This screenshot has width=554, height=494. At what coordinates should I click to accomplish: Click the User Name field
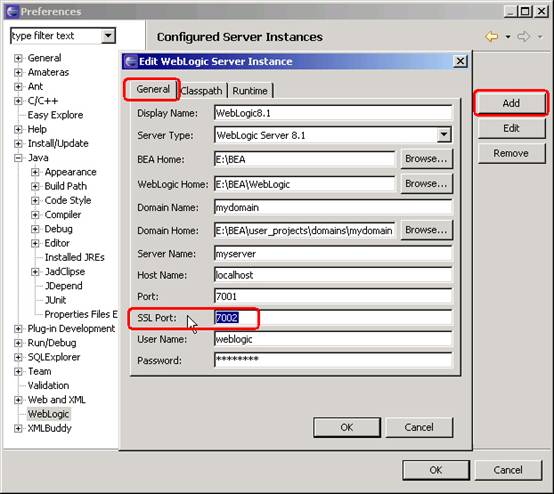click(x=333, y=339)
